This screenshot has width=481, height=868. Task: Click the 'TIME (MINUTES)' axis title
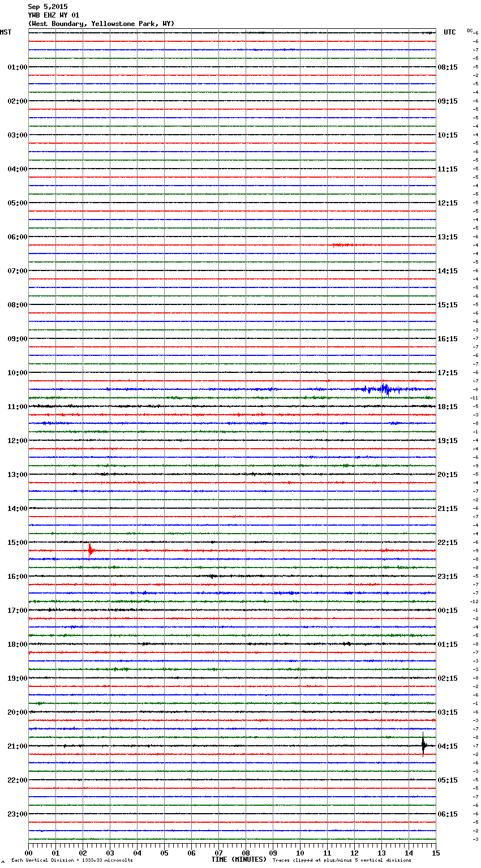coord(239,860)
